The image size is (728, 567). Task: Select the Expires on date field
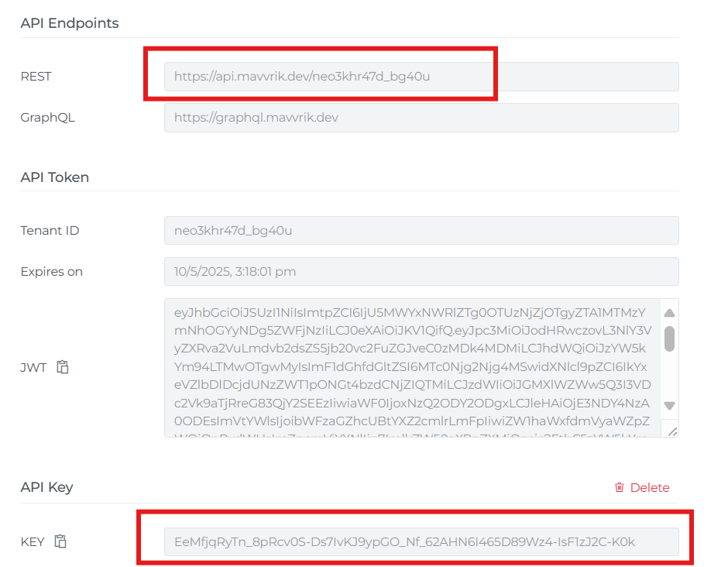[421, 272]
